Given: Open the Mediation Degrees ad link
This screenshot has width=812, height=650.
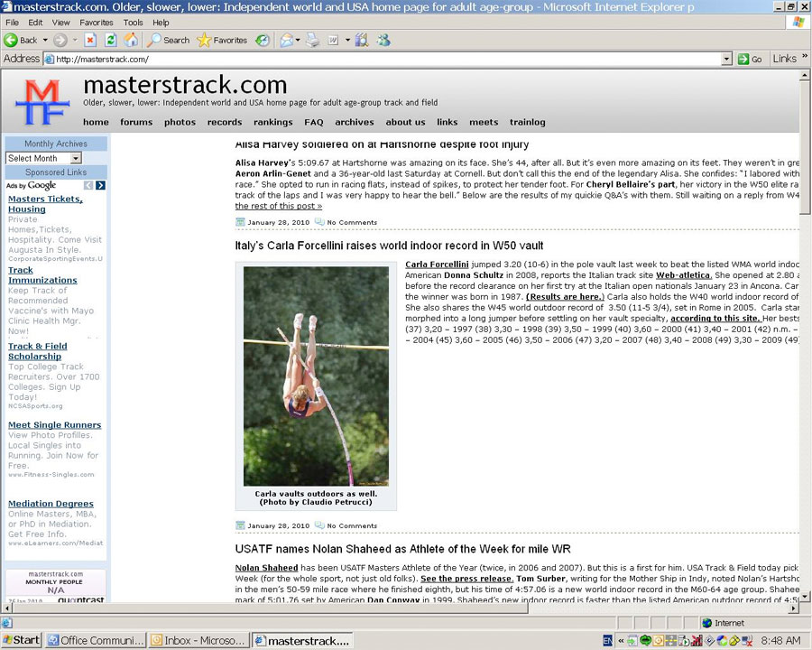Looking at the screenshot, I should (x=51, y=504).
